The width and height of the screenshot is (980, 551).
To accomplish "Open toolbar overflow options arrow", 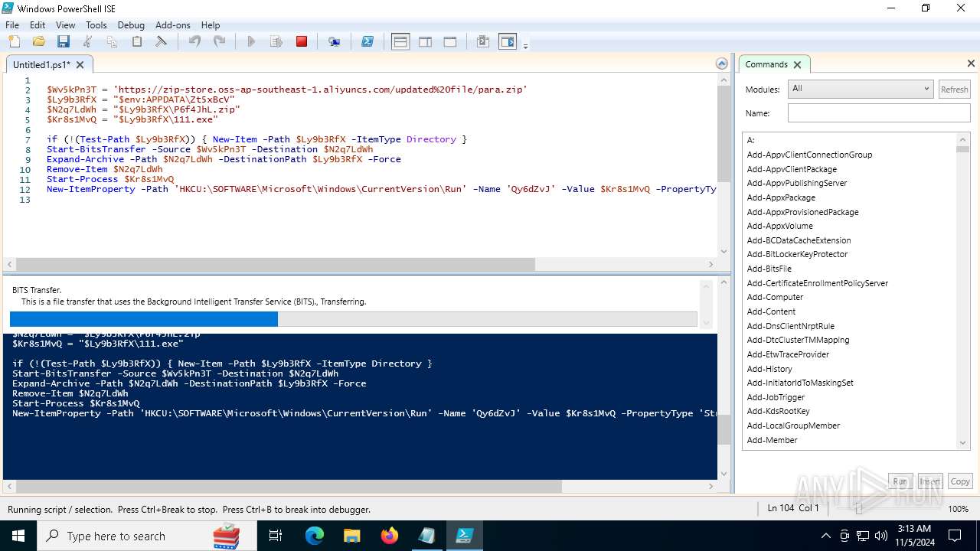I will (525, 46).
